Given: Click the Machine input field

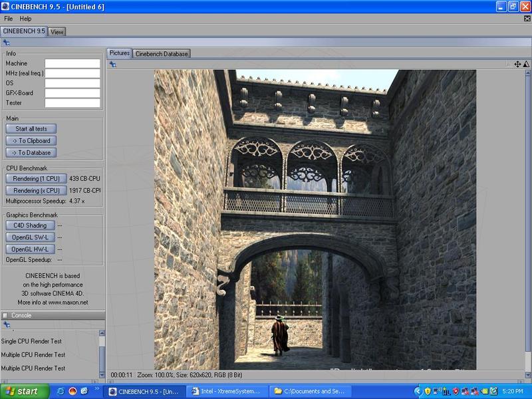Looking at the screenshot, I should click(72, 63).
